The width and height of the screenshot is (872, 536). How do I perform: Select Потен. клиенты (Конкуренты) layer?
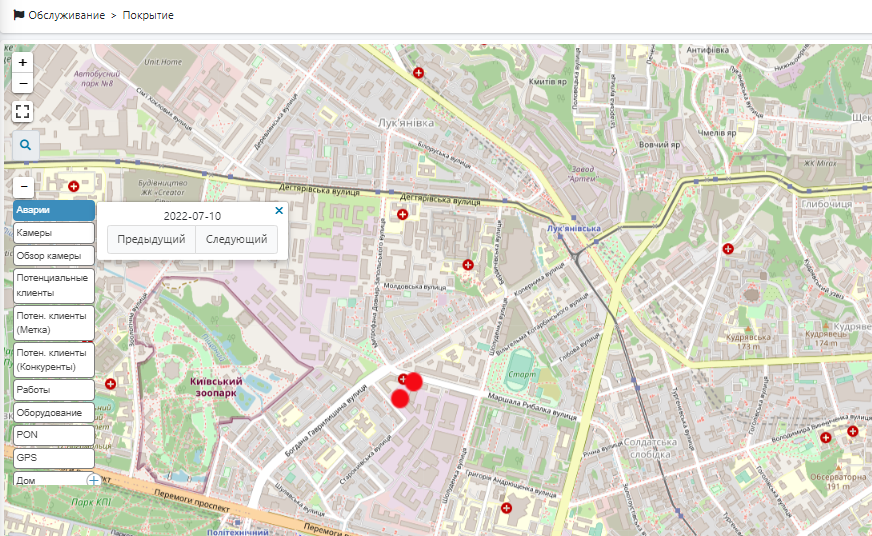(x=54, y=360)
